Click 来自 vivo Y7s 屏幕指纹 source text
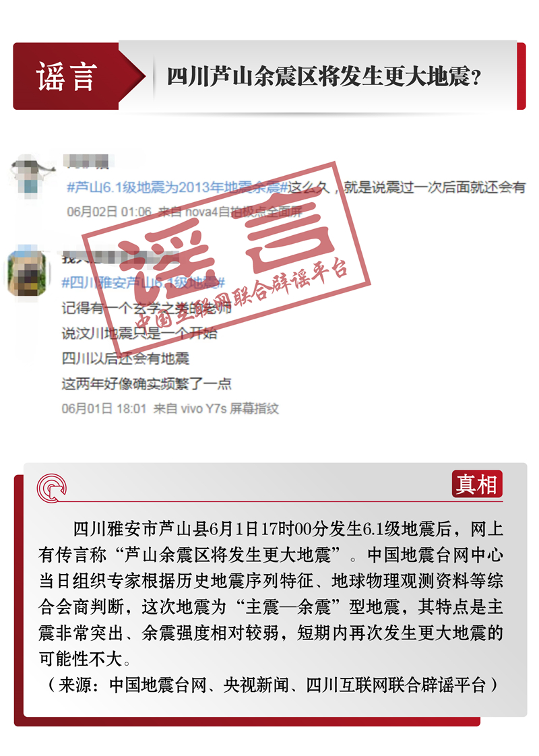 (x=216, y=409)
